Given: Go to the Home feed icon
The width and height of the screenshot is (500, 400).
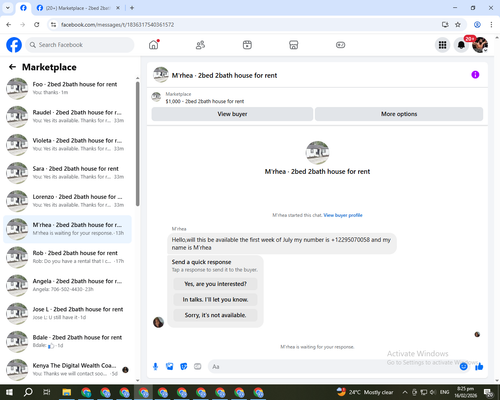Looking at the screenshot, I should pyautogui.click(x=154, y=45).
